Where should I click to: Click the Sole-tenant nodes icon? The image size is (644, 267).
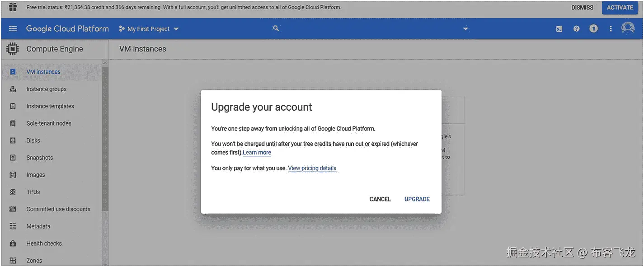click(x=13, y=123)
